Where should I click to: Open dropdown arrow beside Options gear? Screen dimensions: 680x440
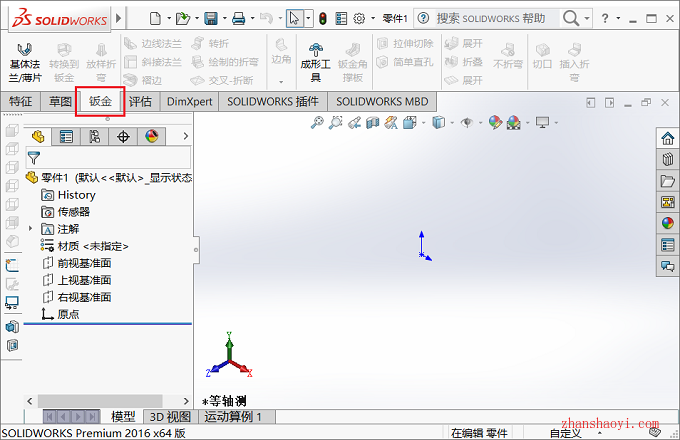click(x=373, y=18)
